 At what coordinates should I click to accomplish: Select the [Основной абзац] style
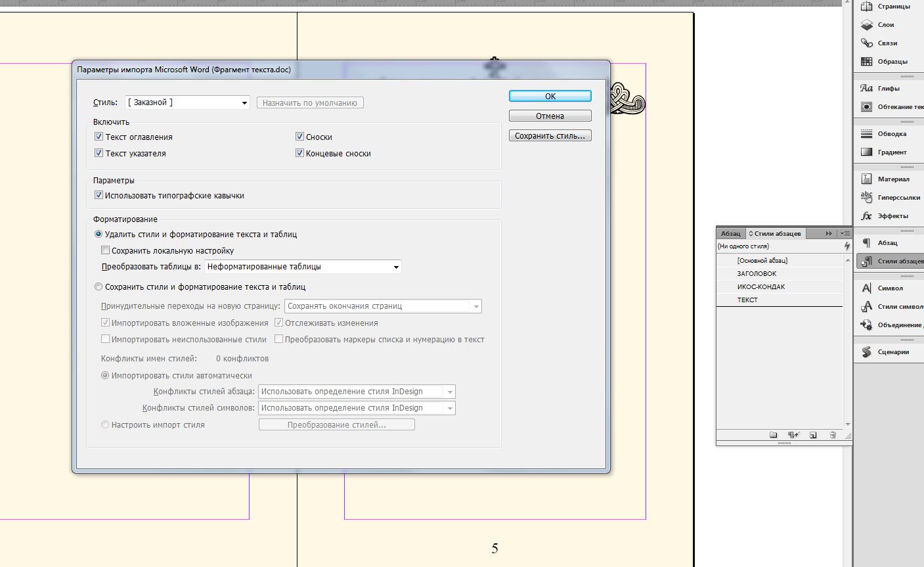coord(780,261)
